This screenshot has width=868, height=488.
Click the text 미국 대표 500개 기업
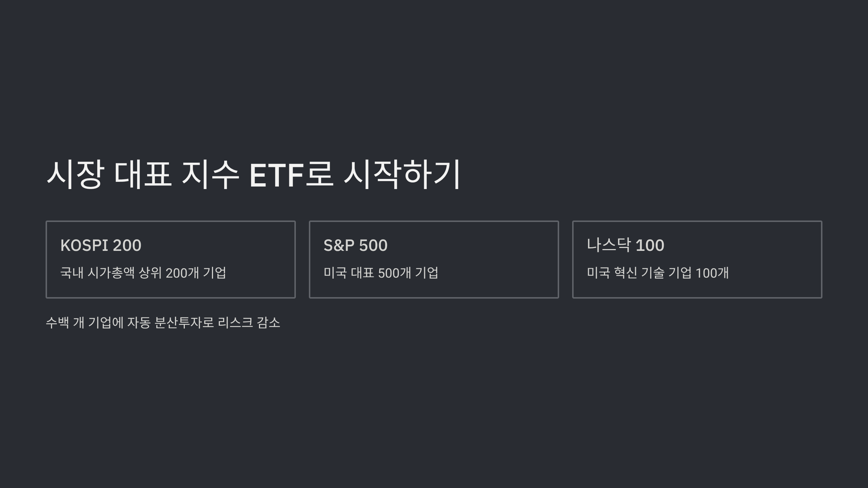point(381,273)
